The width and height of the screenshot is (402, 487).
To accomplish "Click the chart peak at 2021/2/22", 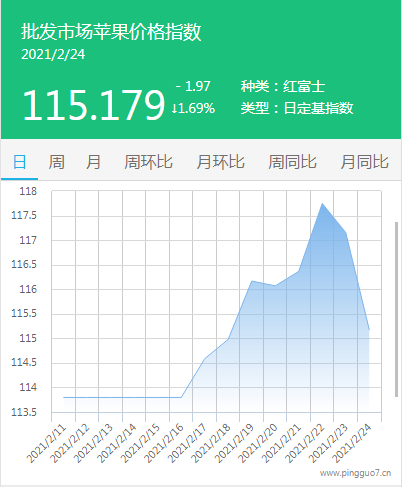I will tap(322, 203).
